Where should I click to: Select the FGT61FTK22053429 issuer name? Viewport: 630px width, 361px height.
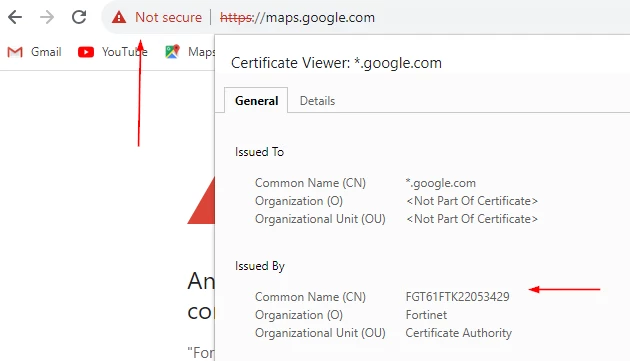coord(458,297)
